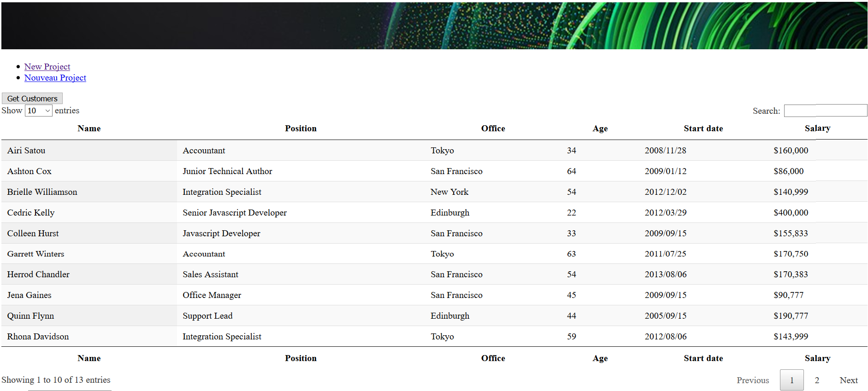Open the Nouveau Project link
Image resolution: width=868 pixels, height=391 pixels.
coord(55,78)
